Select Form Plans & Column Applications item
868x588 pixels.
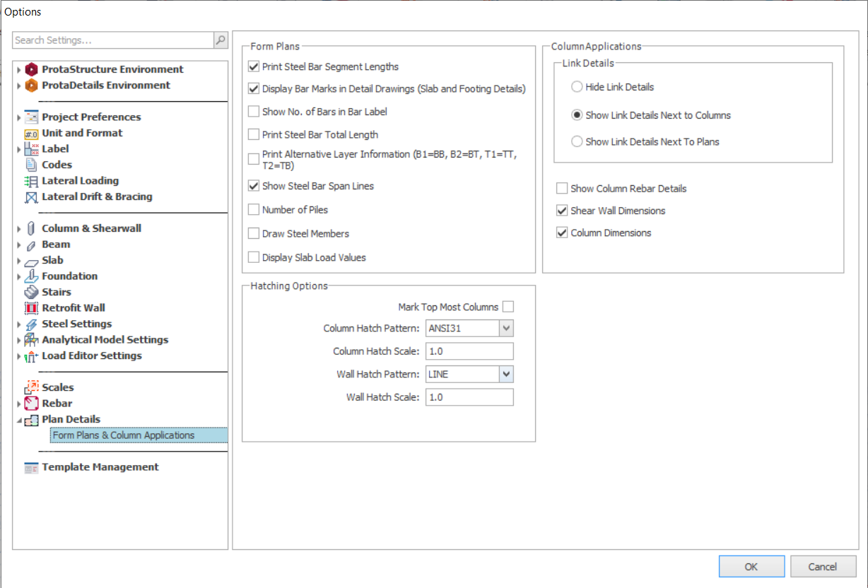pyautogui.click(x=124, y=435)
